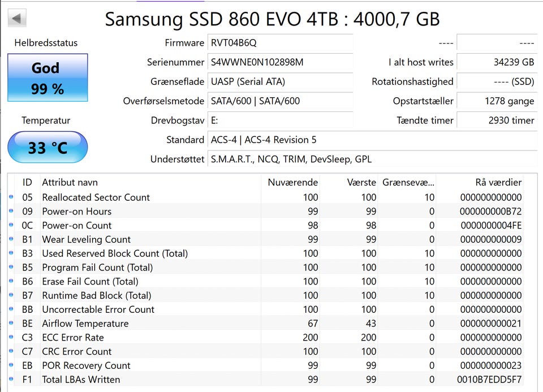Screen dimensions: 543x392
Task: Click the status dot for ECC Error Rate
Action: click(11, 337)
